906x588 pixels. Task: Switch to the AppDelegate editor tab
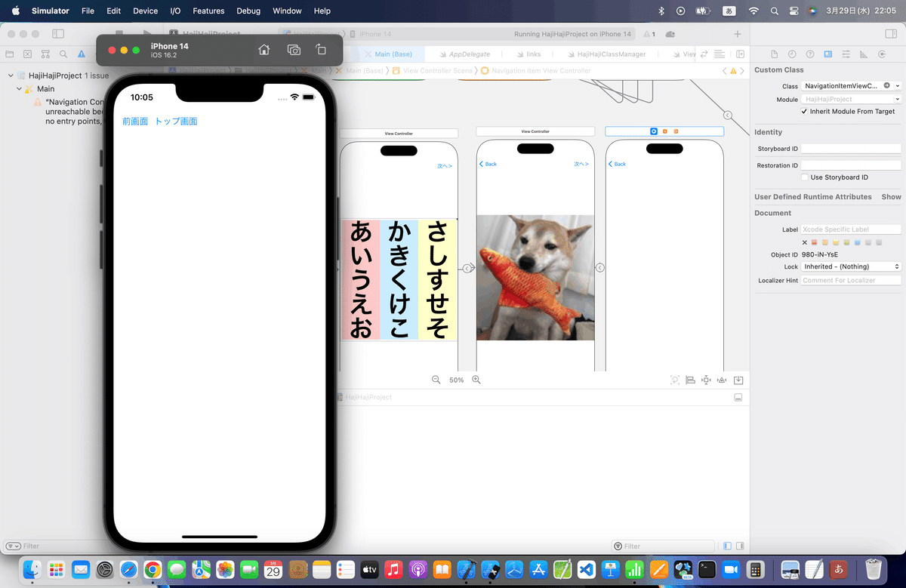click(464, 54)
